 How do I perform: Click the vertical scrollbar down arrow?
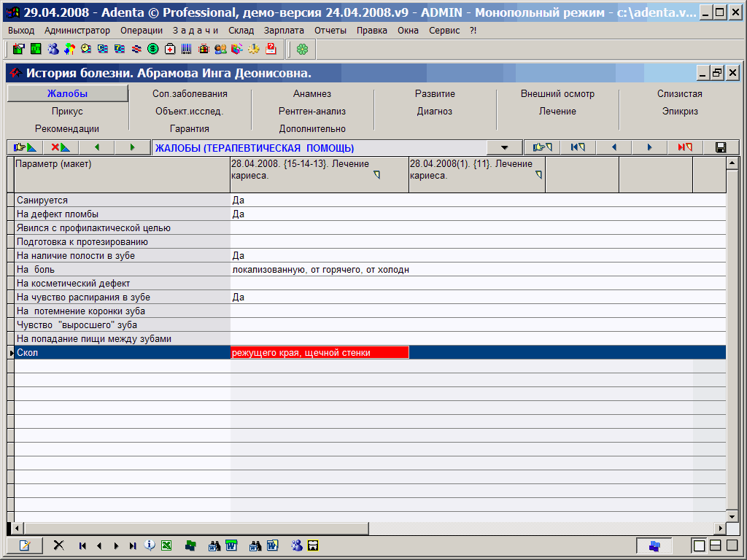click(x=732, y=515)
